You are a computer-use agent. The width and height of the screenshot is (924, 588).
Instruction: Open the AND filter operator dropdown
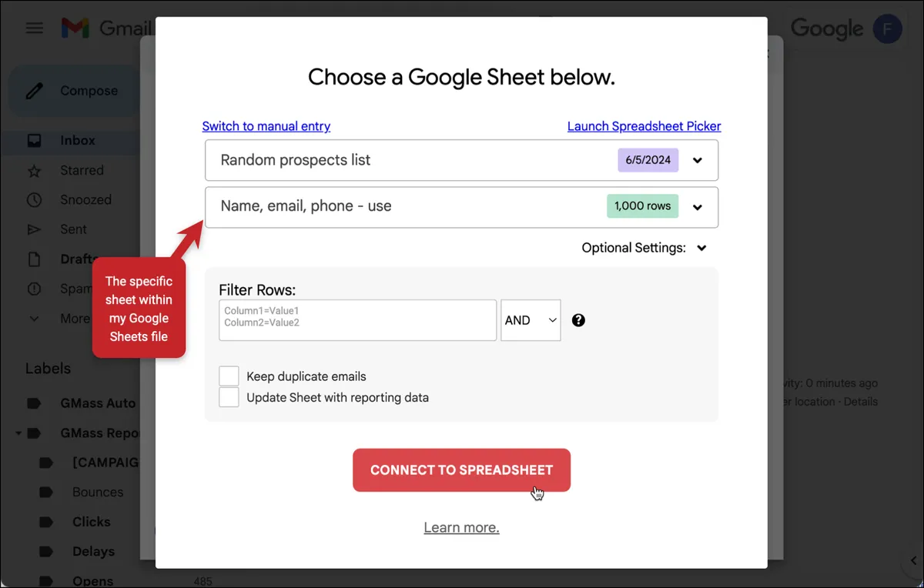[531, 320]
